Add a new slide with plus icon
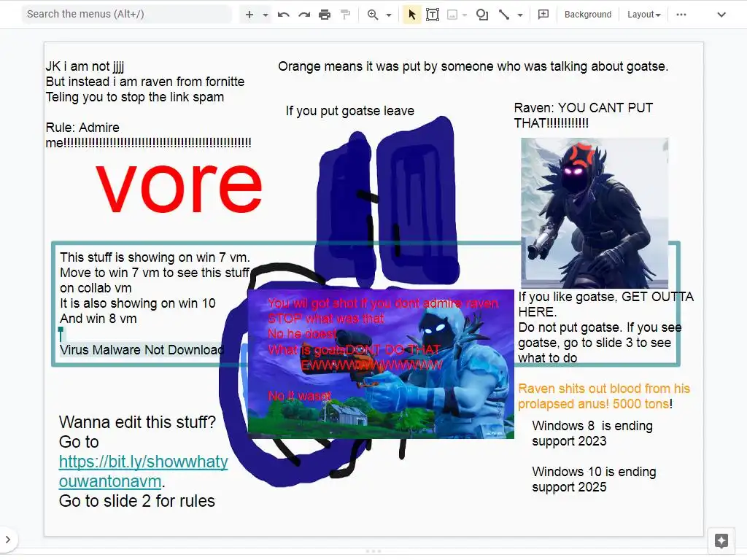 (x=249, y=15)
